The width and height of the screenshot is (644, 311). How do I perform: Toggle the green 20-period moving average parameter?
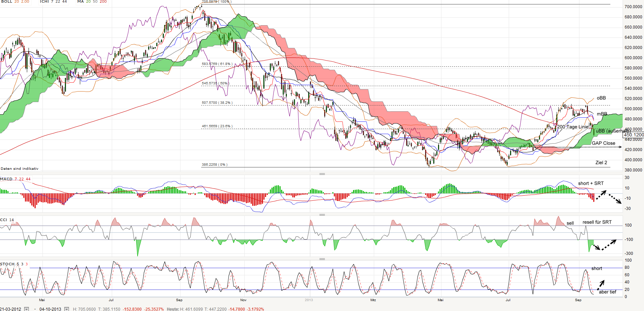(x=88, y=2)
